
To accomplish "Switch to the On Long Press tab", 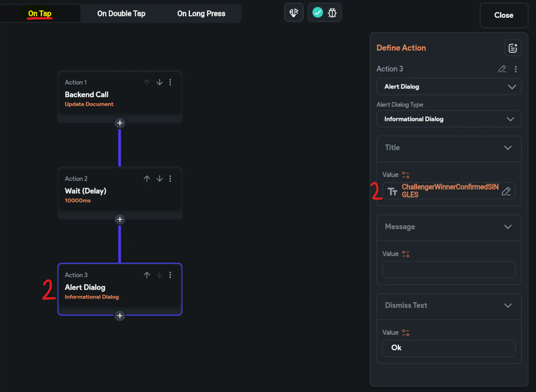I will click(x=201, y=13).
